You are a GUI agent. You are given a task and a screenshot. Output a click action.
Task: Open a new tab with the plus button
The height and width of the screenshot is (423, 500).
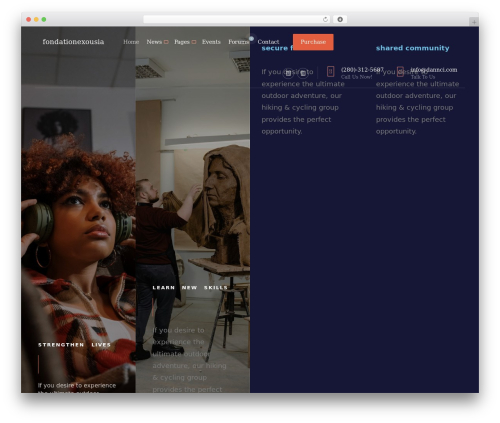tap(474, 22)
